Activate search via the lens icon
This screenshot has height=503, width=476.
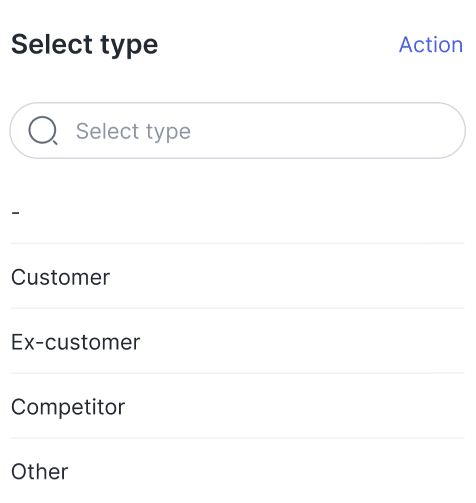[x=43, y=130]
